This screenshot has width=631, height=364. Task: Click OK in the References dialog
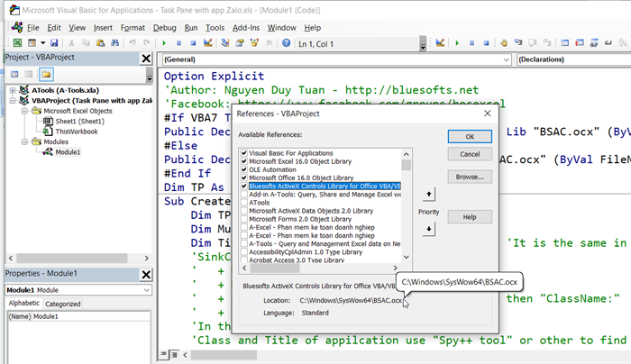click(470, 136)
